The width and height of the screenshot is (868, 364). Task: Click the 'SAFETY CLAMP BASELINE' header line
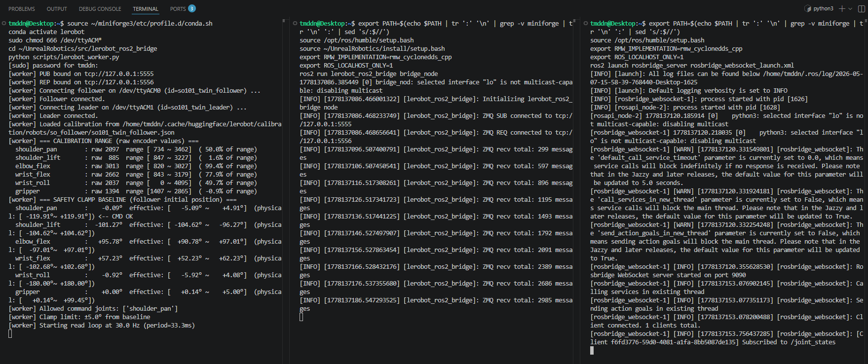click(x=122, y=199)
